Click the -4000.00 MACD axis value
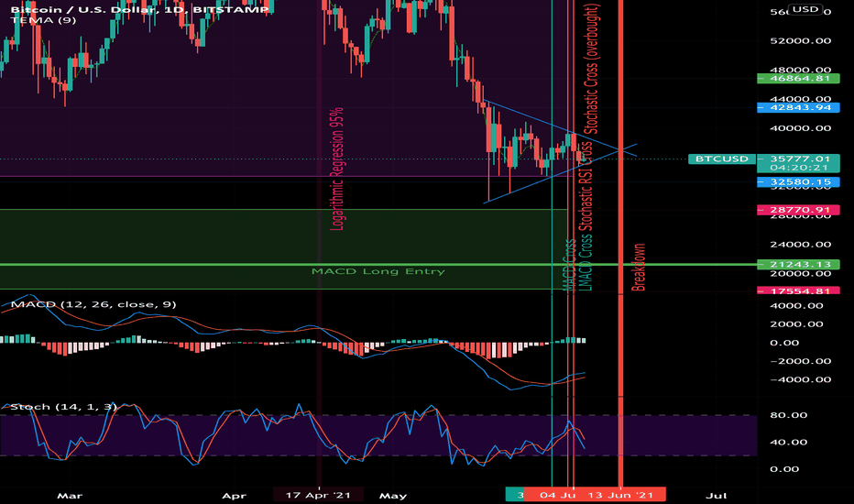This screenshot has height=504, width=854. (x=801, y=379)
